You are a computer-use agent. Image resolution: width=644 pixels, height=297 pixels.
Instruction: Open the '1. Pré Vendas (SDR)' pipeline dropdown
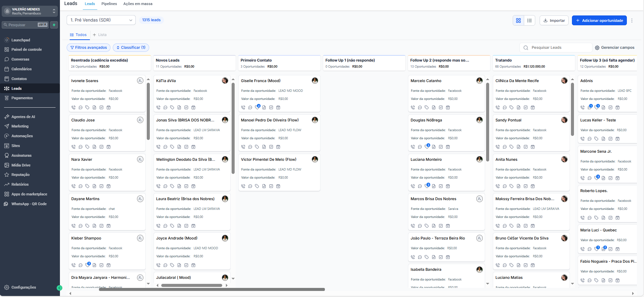[x=101, y=20]
